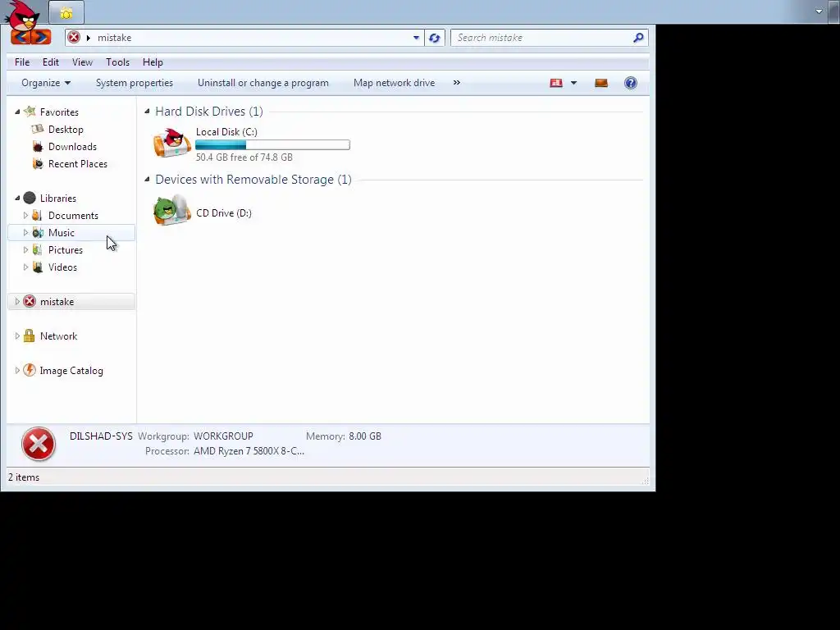
Task: Open the Help menu
Action: pos(153,62)
